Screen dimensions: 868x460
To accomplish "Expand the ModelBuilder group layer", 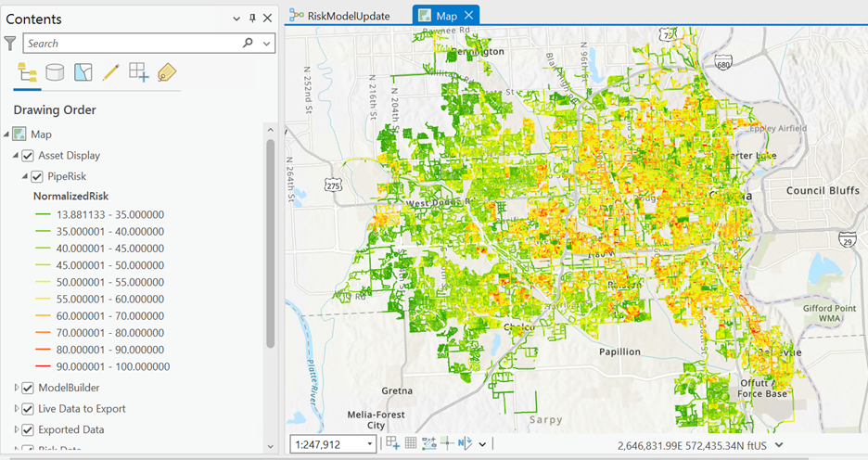I will pos(16,388).
